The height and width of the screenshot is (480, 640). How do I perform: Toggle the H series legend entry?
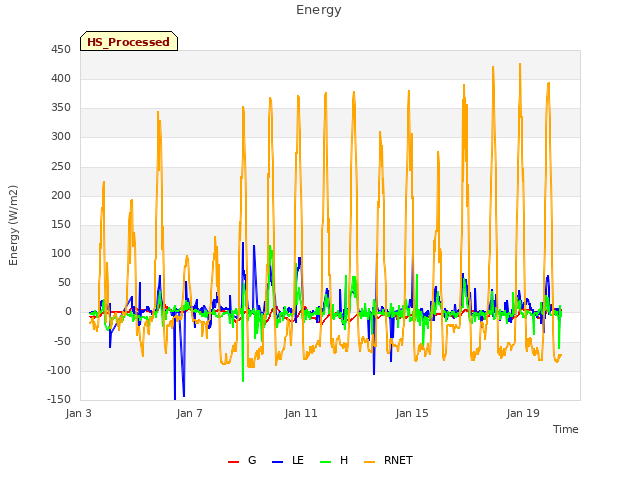334,460
